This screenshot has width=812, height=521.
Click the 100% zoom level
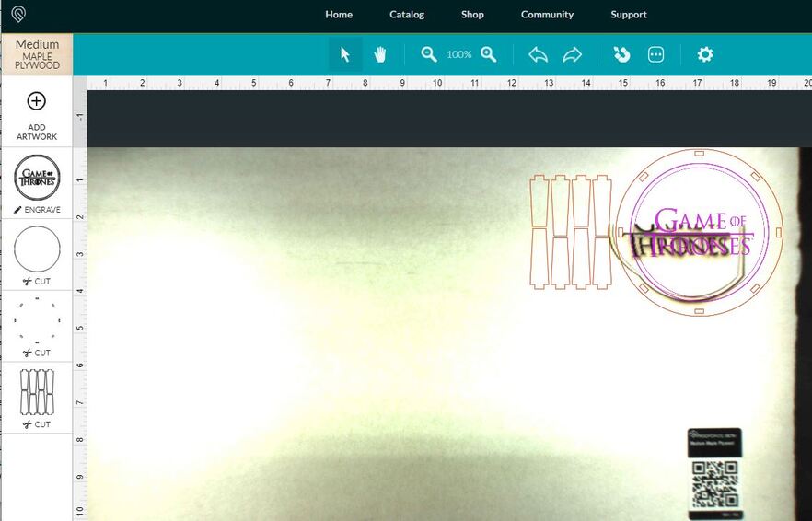coord(458,54)
